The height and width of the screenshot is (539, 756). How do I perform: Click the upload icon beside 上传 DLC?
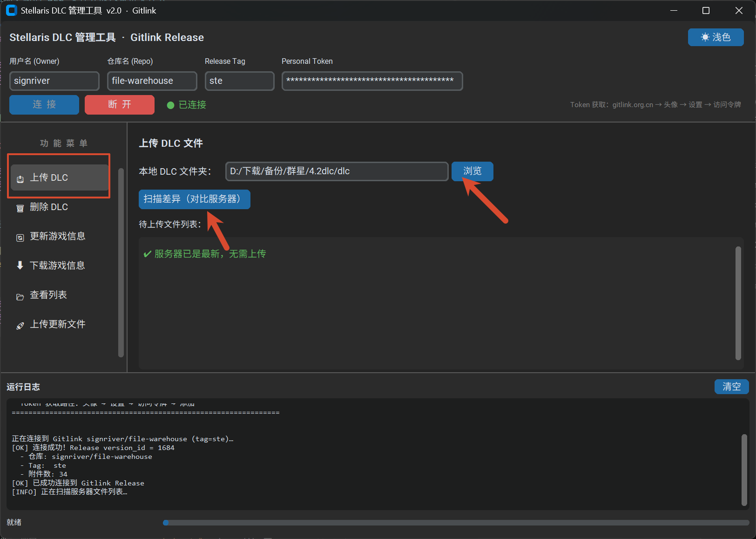tap(20, 179)
